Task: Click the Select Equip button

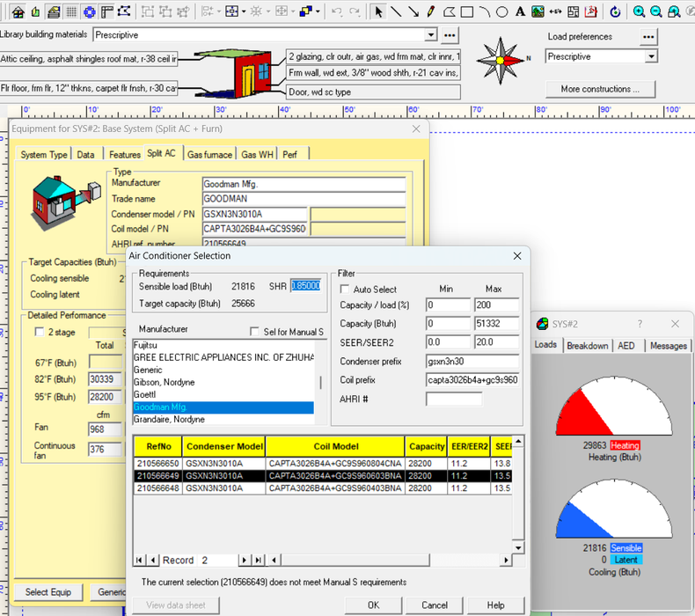Action: tap(48, 592)
